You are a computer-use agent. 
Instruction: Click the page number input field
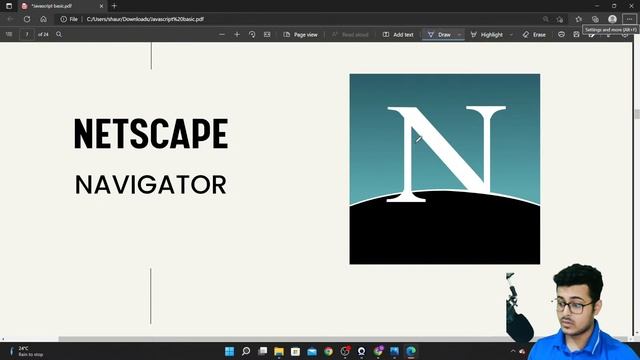(x=27, y=35)
